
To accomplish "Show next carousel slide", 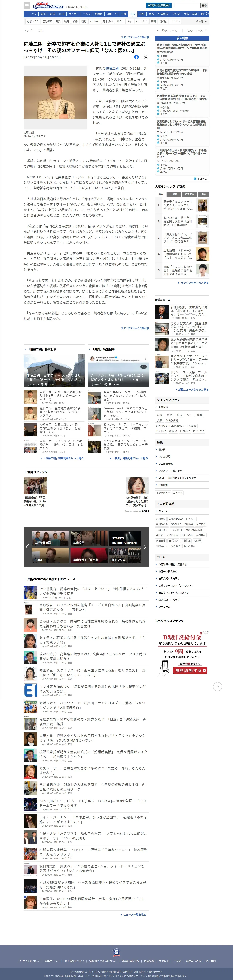I will click(145, 547).
